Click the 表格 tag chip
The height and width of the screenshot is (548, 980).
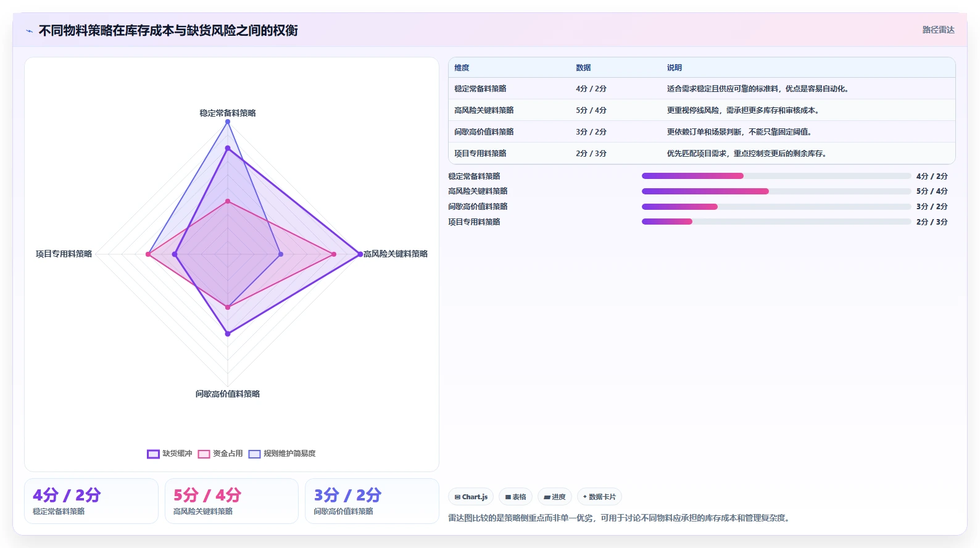(x=515, y=497)
